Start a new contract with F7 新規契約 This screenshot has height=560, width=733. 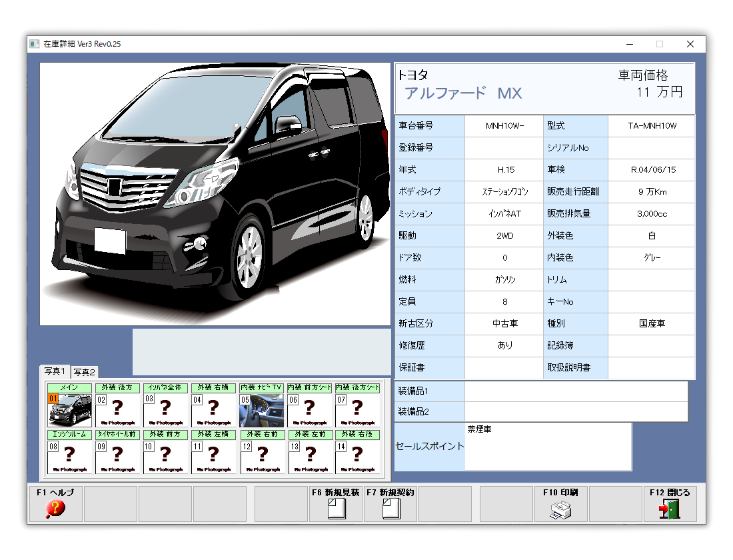(390, 503)
